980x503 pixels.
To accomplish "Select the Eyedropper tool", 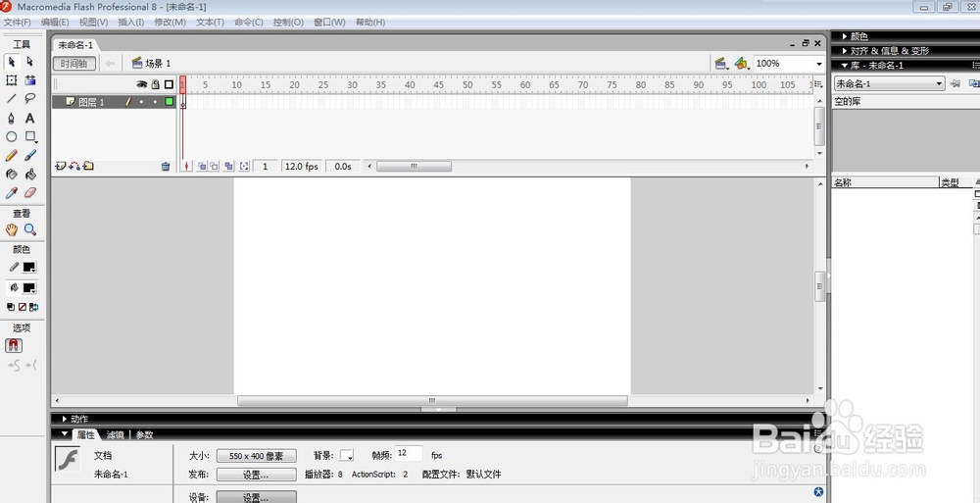I will click(x=11, y=193).
